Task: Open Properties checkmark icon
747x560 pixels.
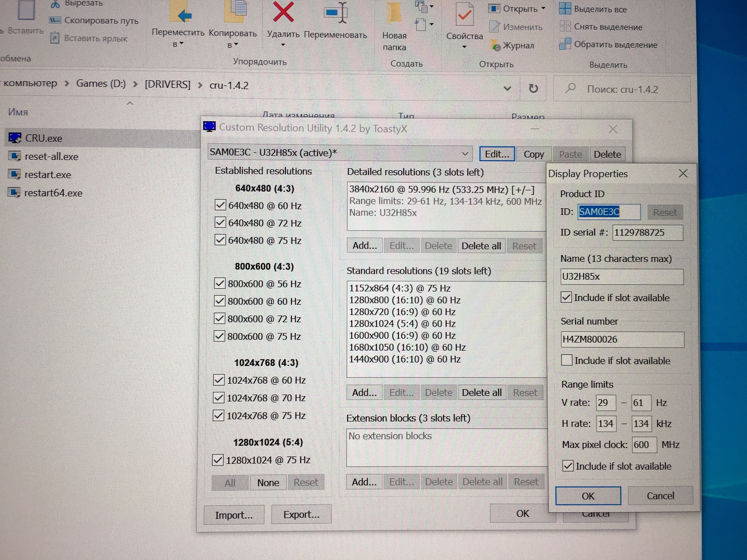Action: coord(464,15)
